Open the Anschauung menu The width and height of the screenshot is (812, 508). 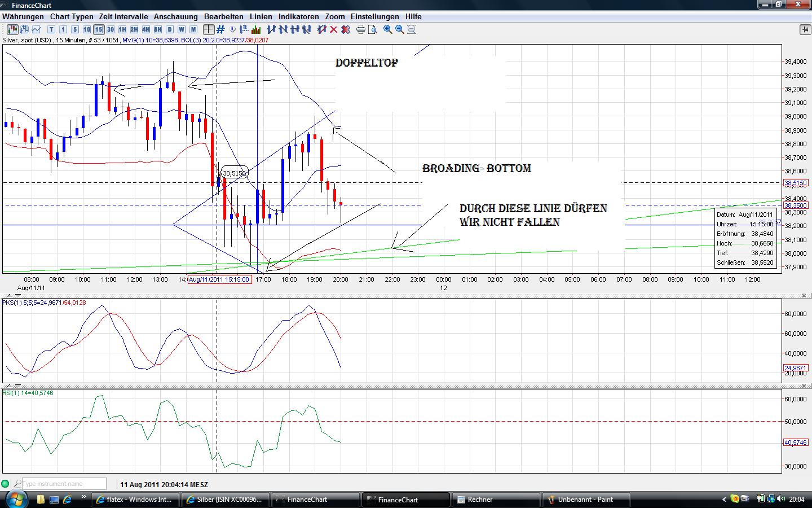(176, 16)
